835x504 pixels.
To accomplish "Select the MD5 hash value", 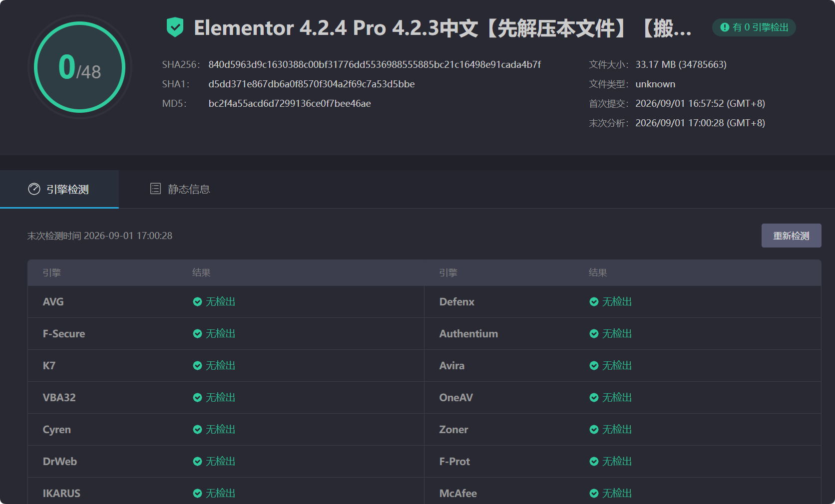I will point(290,103).
